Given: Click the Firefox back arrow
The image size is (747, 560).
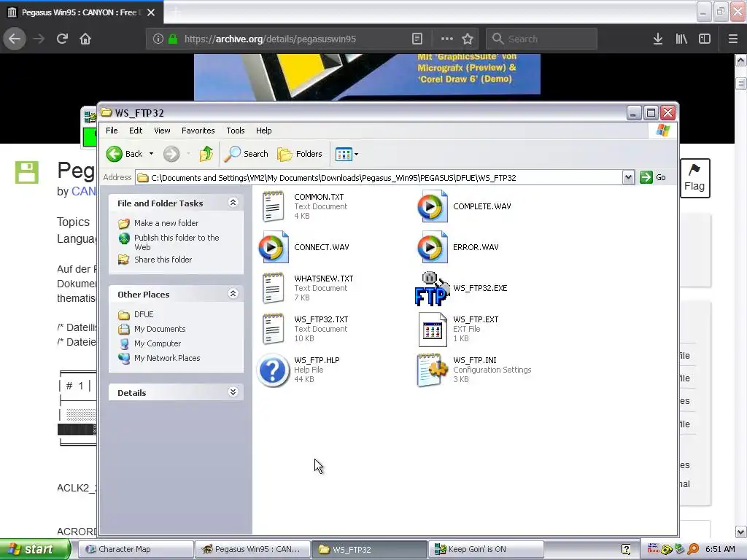Looking at the screenshot, I should point(15,39).
